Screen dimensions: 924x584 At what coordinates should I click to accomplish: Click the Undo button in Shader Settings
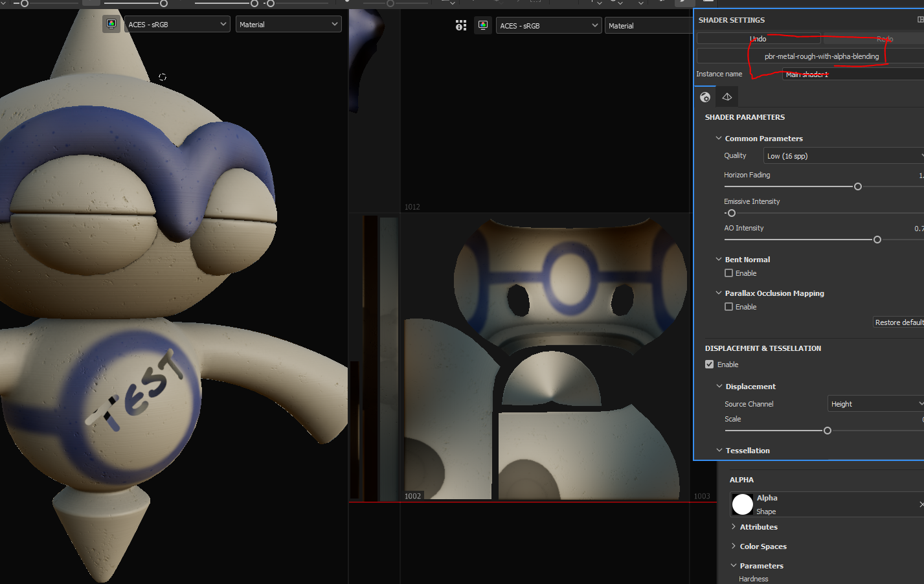[758, 39]
